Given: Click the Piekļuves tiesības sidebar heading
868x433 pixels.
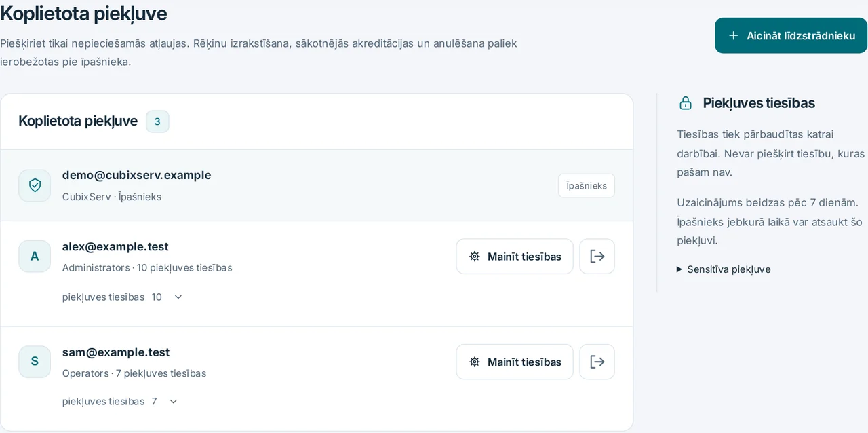Looking at the screenshot, I should pos(759,103).
